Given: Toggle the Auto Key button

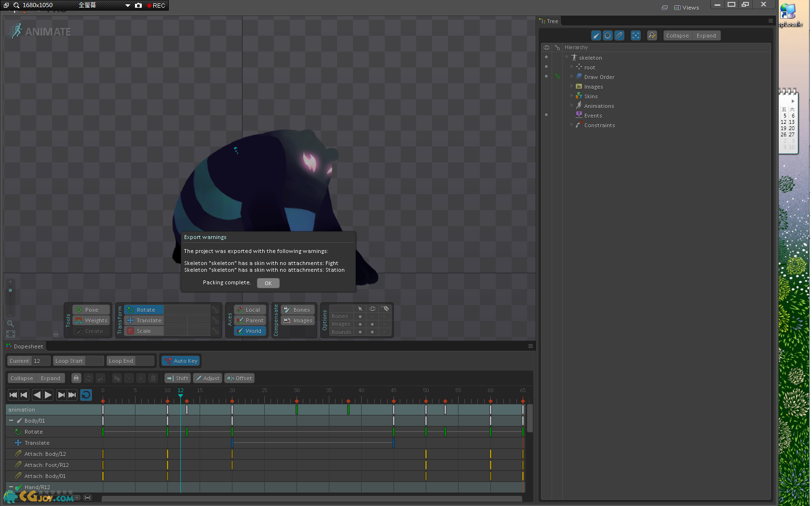Looking at the screenshot, I should point(181,361).
